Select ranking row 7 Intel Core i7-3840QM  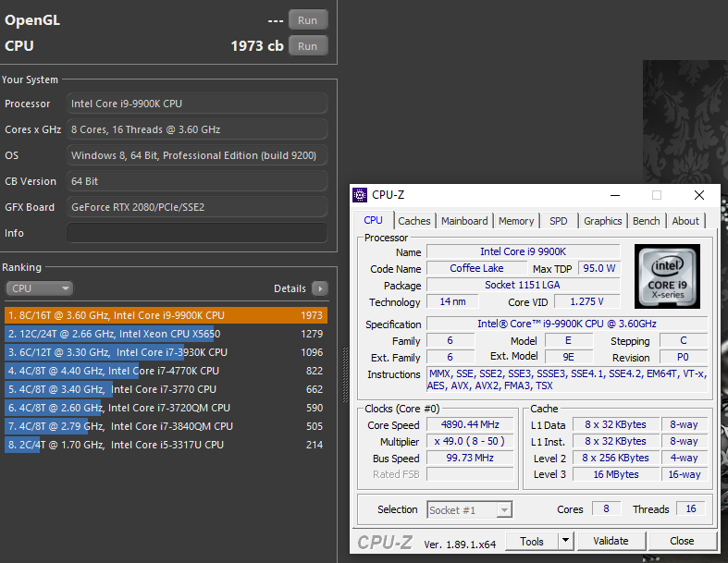click(166, 426)
